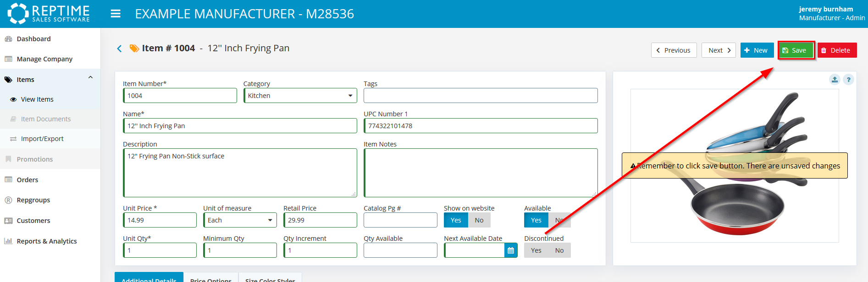The image size is (868, 282).
Task: Open the Unit of measure dropdown
Action: (x=240, y=220)
